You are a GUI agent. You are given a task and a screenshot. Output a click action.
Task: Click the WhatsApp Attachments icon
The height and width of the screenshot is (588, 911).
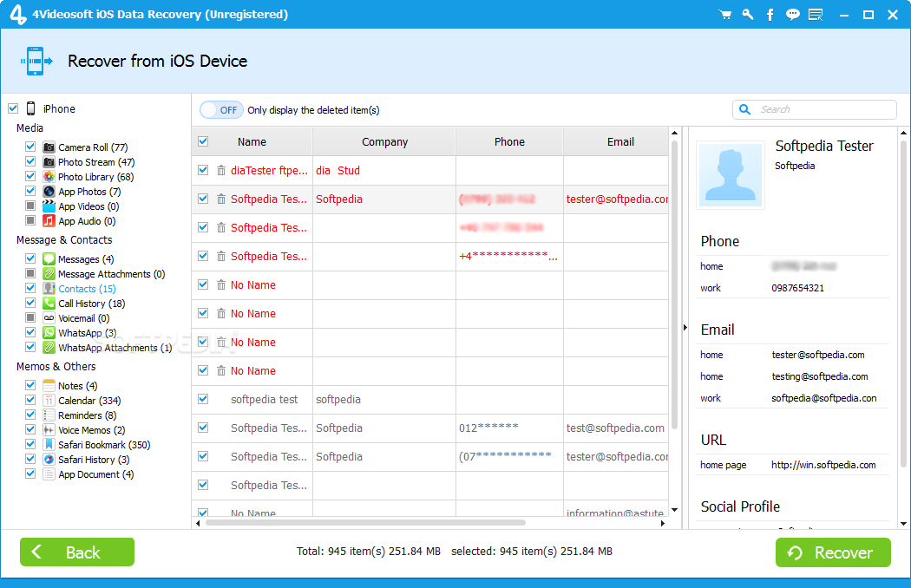(x=49, y=348)
